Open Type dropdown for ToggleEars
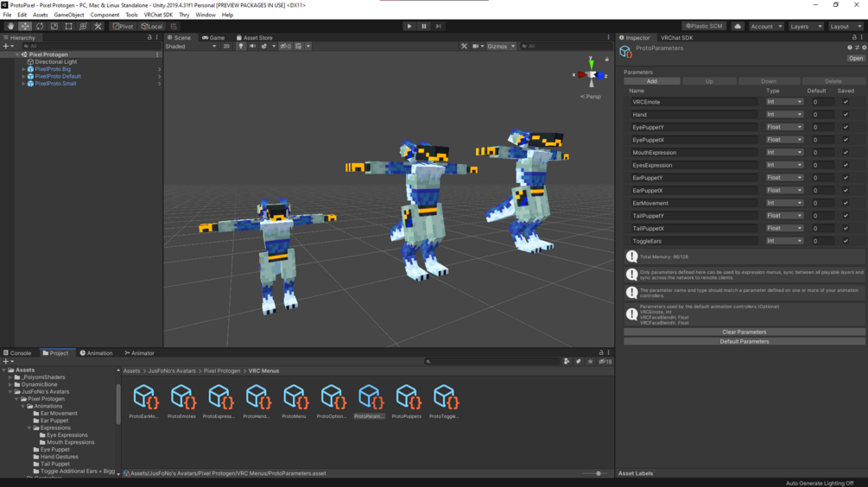 (x=784, y=241)
